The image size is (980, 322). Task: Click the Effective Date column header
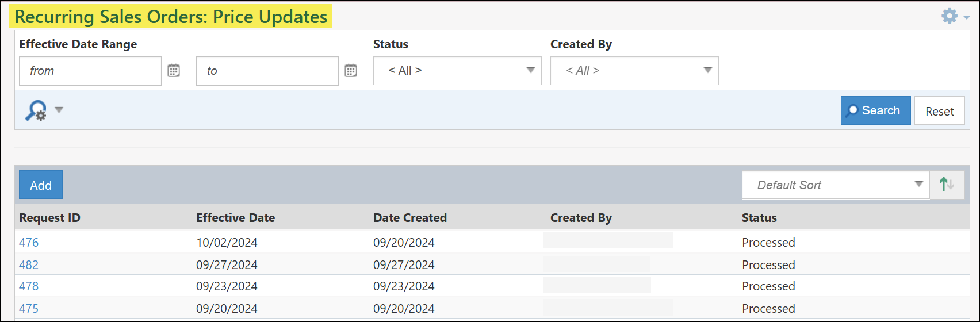pyautogui.click(x=236, y=218)
